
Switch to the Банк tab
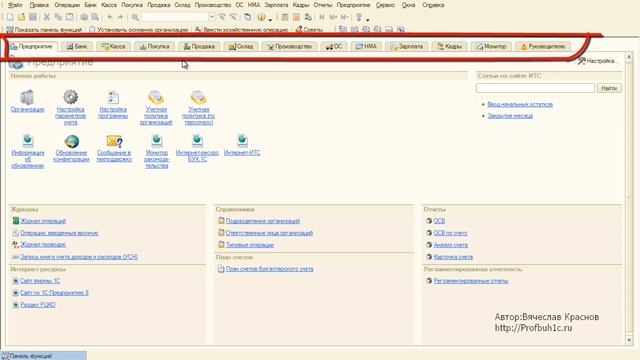pos(77,47)
